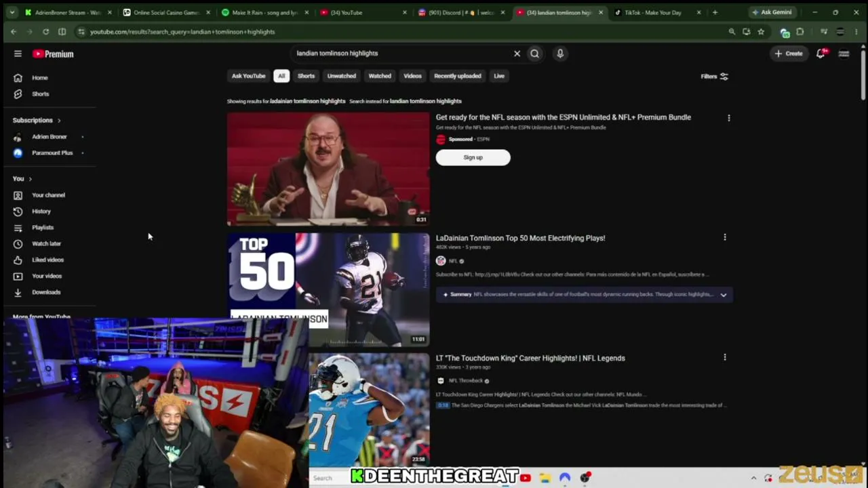Open Top 50 Most Electrifying Plays thumbnail
Image resolution: width=868 pixels, height=488 pixels.
click(328, 290)
